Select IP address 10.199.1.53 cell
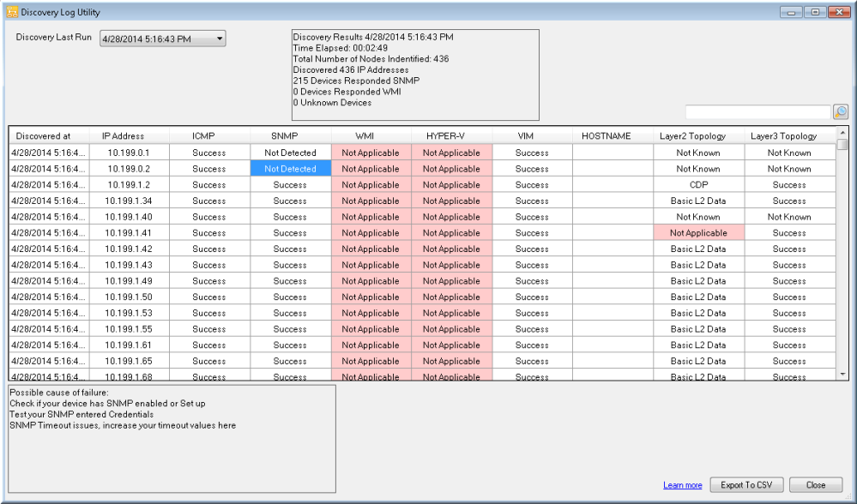Screen dimensions: 857x504 pyautogui.click(x=130, y=313)
